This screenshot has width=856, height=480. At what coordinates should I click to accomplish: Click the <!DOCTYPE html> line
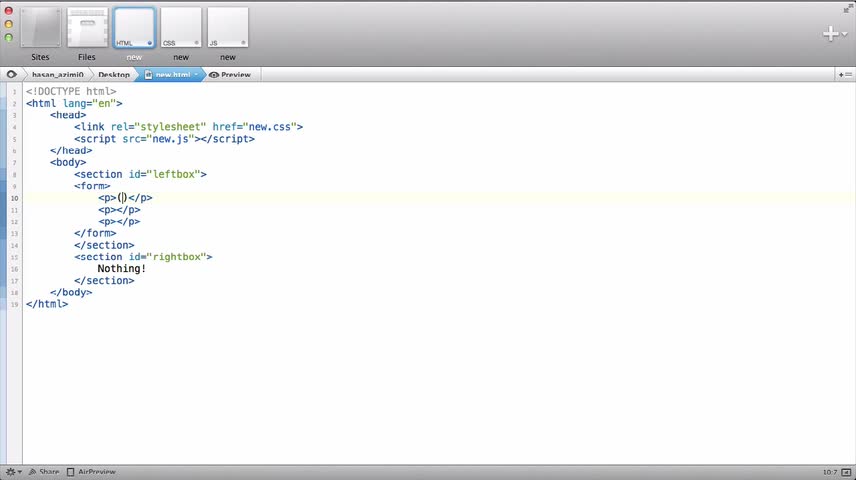tap(71, 91)
